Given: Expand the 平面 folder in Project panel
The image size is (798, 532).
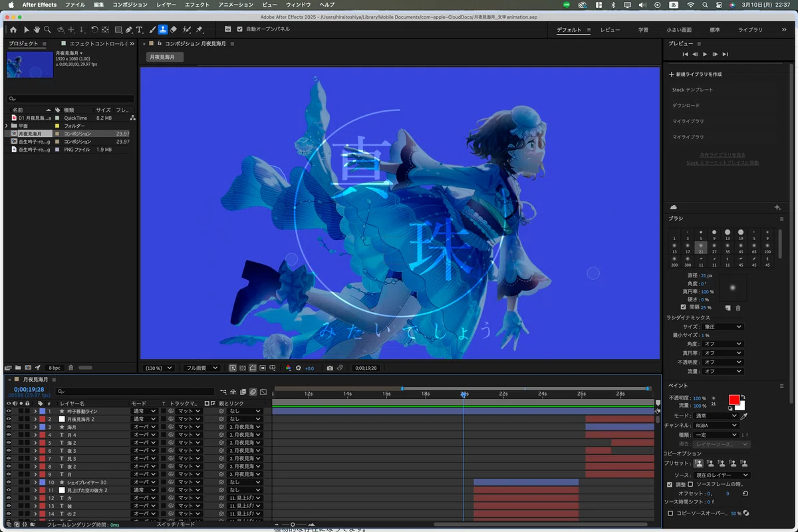Looking at the screenshot, I should 7,126.
